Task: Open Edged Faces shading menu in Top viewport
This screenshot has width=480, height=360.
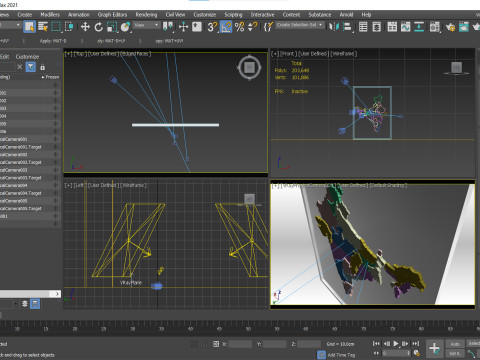Action: click(135, 54)
